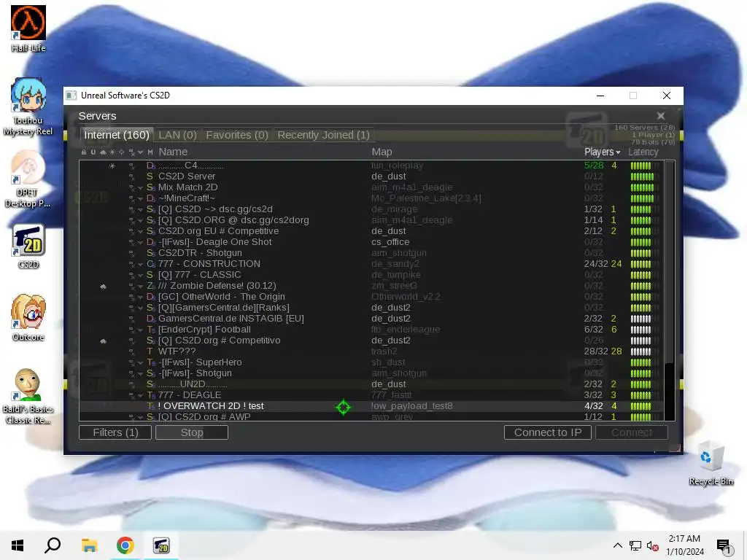Click cloud icon in CS2D.org # Competitivo row
This screenshot has width=747, height=560.
(x=103, y=341)
